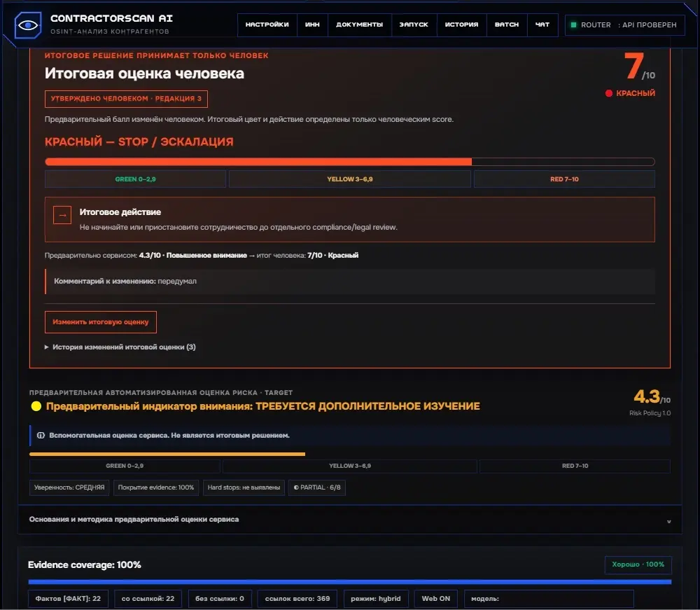The height and width of the screenshot is (610, 700).
Task: Click the ROUTER: API ПРОВЕРЕН status badge
Action: [624, 25]
